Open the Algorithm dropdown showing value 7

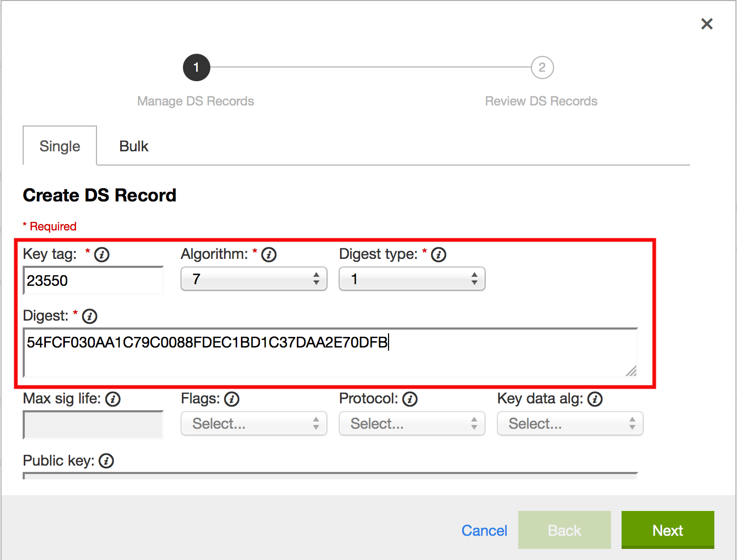(x=253, y=279)
